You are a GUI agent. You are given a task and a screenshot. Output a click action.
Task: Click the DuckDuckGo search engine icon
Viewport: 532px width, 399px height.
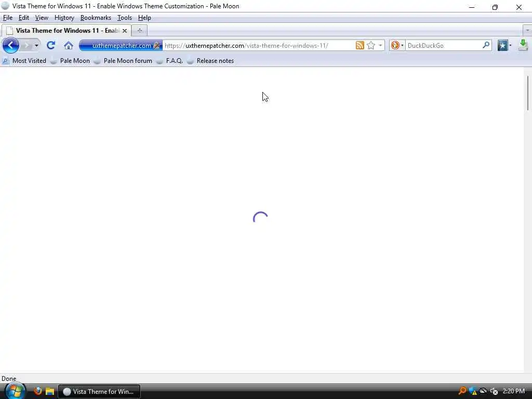[x=395, y=45]
